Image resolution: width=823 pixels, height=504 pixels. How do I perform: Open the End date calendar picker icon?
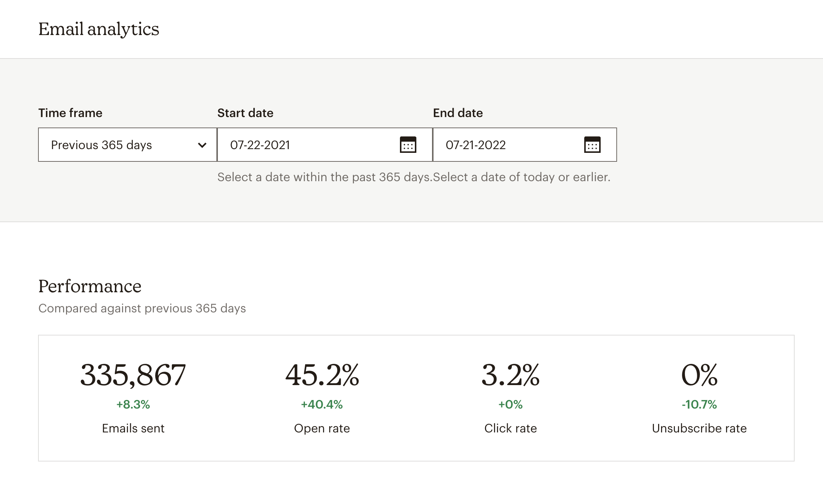click(x=592, y=145)
